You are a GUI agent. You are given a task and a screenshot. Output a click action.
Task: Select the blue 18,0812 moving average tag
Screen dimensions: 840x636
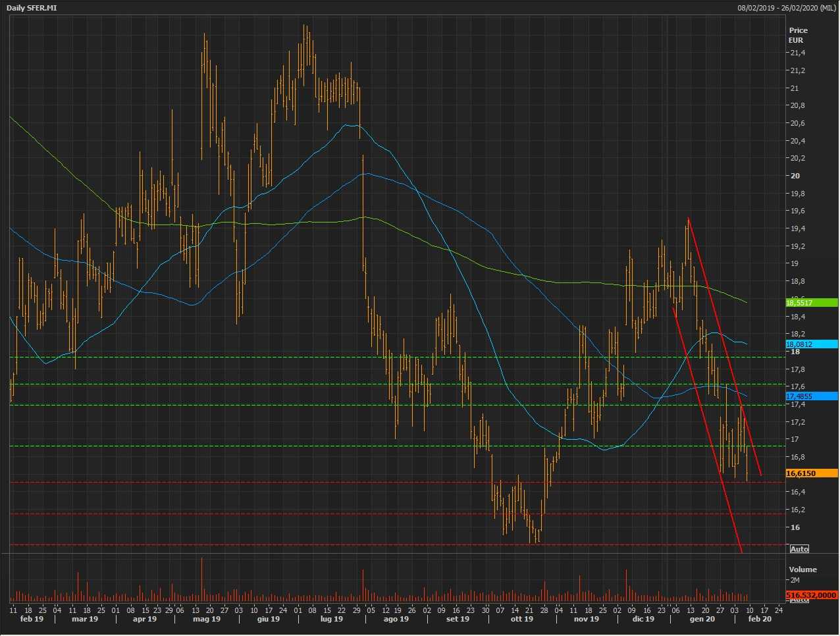[x=811, y=344]
